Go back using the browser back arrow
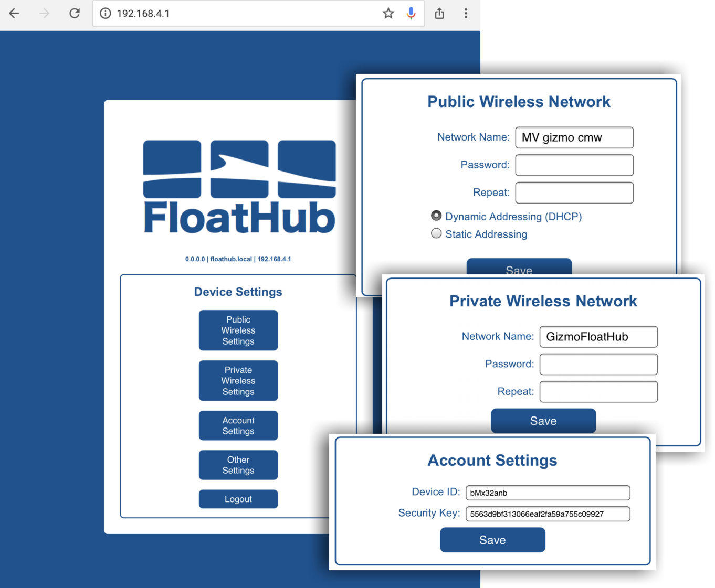The height and width of the screenshot is (588, 715). tap(14, 13)
